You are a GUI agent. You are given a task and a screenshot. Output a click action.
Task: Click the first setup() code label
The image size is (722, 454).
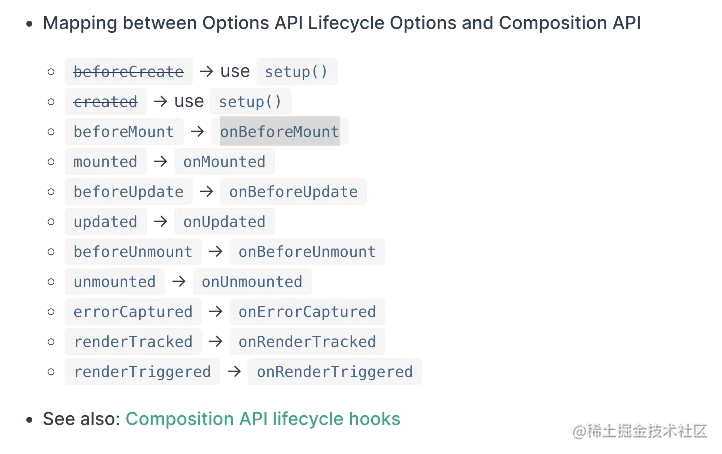click(x=297, y=72)
